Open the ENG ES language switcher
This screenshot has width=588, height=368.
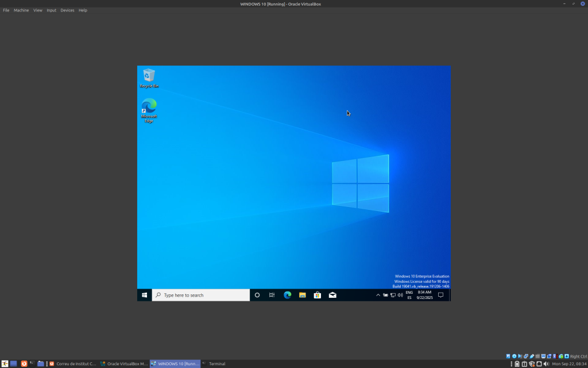coord(409,295)
